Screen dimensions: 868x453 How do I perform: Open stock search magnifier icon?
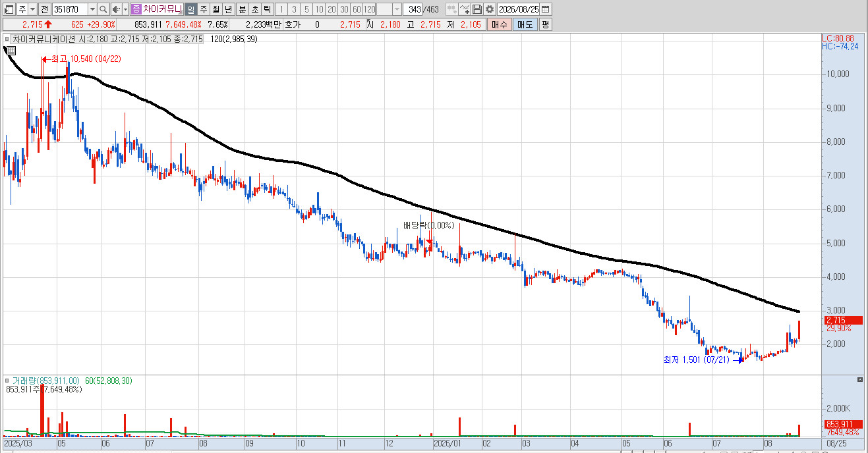[103, 9]
